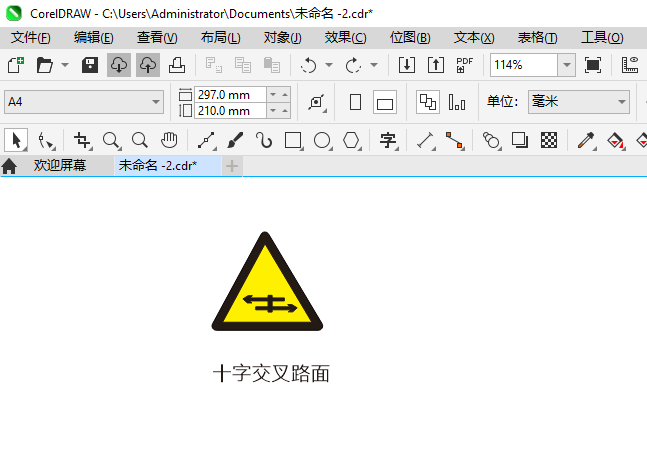Screen dimensions: 647x472
Task: Select the Crop tool
Action: [x=82, y=141]
